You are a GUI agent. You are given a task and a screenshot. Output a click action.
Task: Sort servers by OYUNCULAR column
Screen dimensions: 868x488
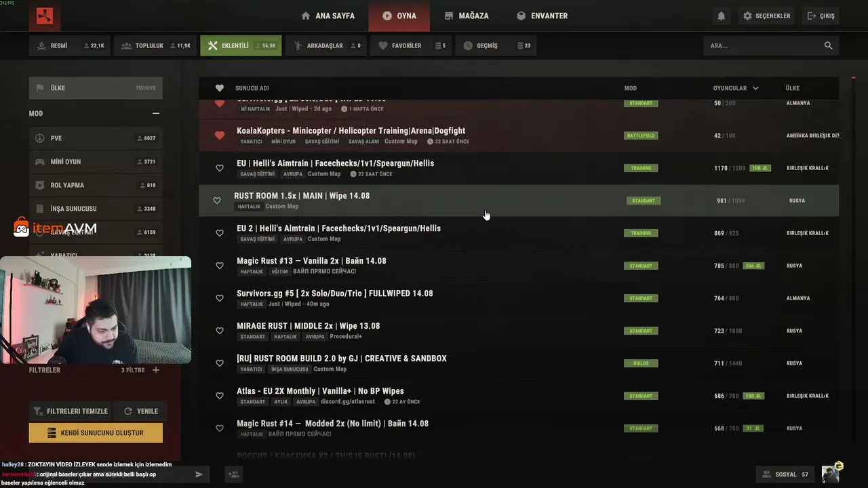pyautogui.click(x=736, y=88)
